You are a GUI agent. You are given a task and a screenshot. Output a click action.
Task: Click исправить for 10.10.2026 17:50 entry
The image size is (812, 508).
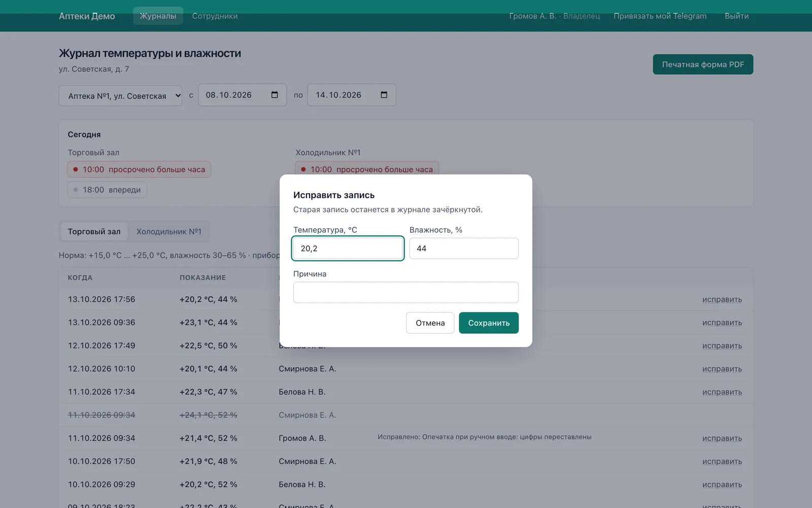[722, 462]
